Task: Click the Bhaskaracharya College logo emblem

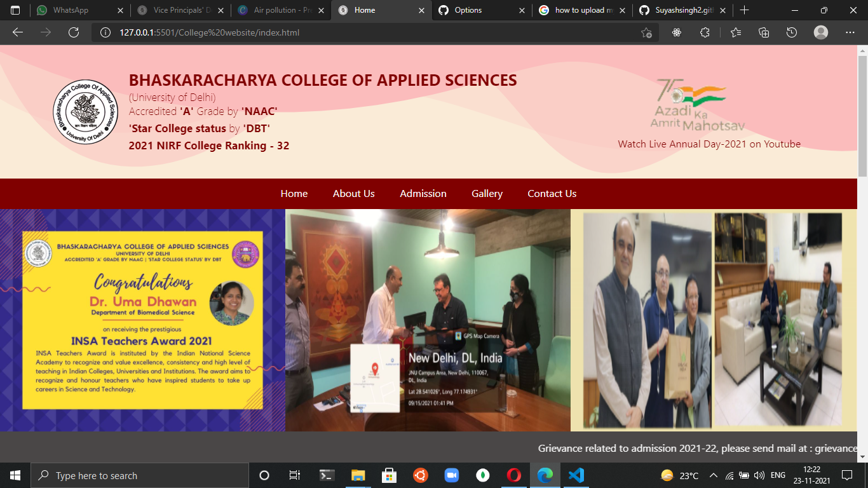Action: (85, 112)
